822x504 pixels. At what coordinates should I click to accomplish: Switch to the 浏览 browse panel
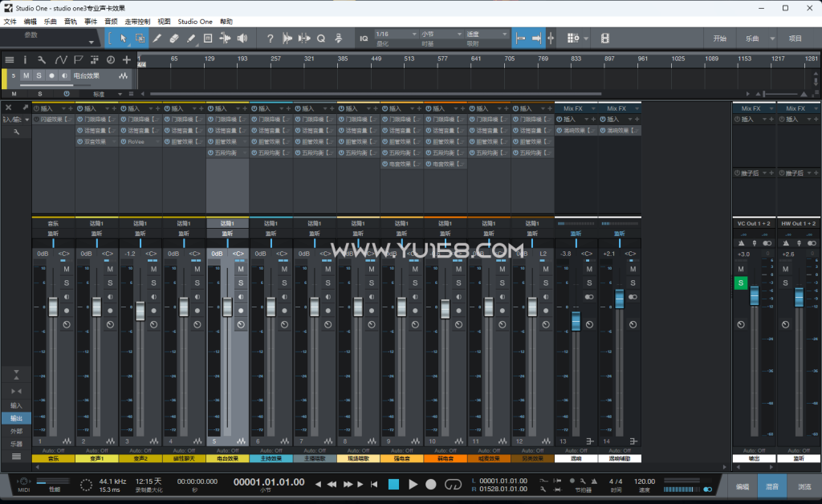[x=804, y=486]
